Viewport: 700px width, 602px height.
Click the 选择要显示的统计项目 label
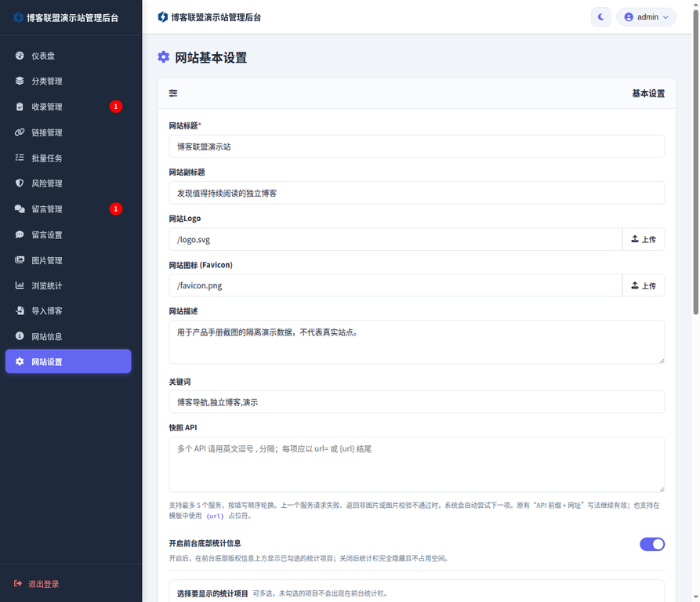[212, 593]
